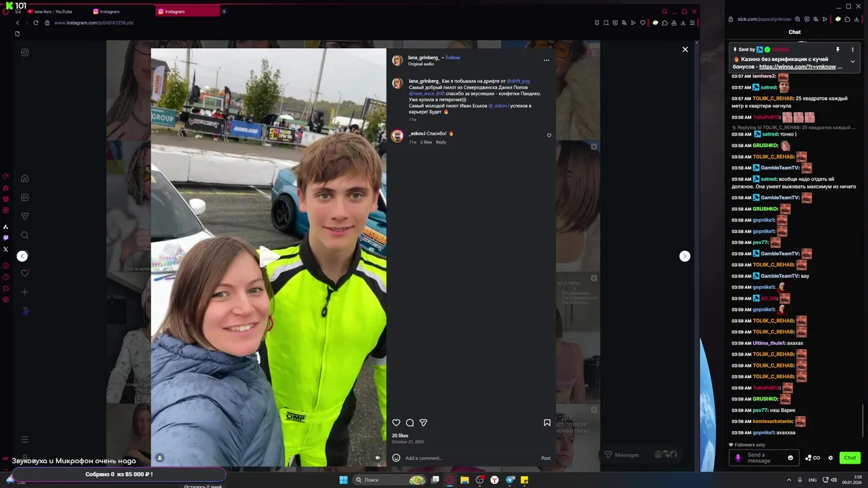This screenshot has width=868, height=488.
Task: Open Instagram hamburger More menu
Action: (x=25, y=439)
